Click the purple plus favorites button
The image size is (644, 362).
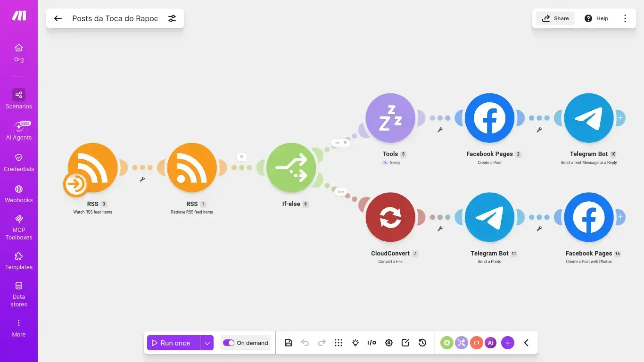(x=508, y=343)
